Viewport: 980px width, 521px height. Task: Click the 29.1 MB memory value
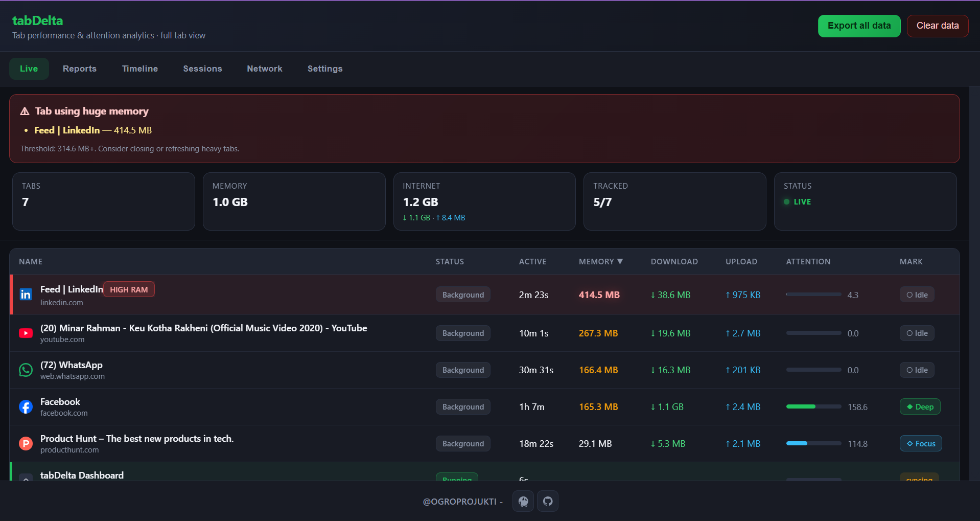pos(595,444)
